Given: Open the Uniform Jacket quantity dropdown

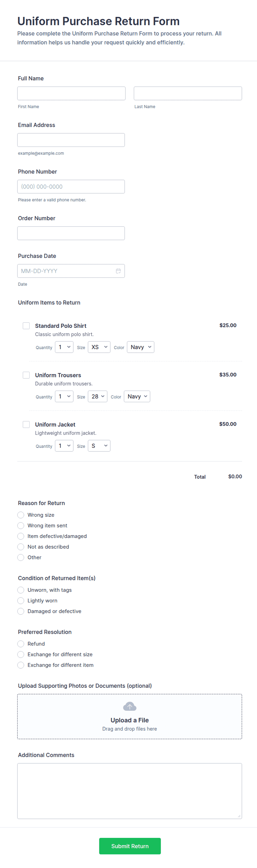Looking at the screenshot, I should [x=64, y=446].
